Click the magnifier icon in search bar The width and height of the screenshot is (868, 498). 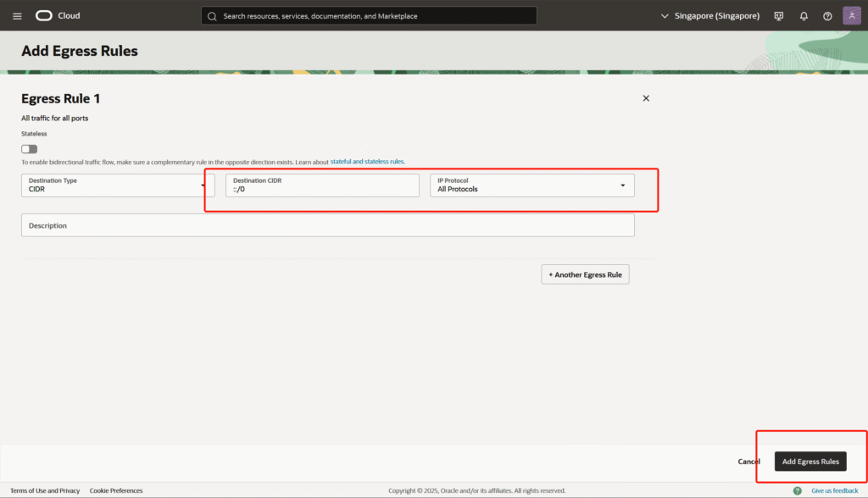[x=212, y=16]
